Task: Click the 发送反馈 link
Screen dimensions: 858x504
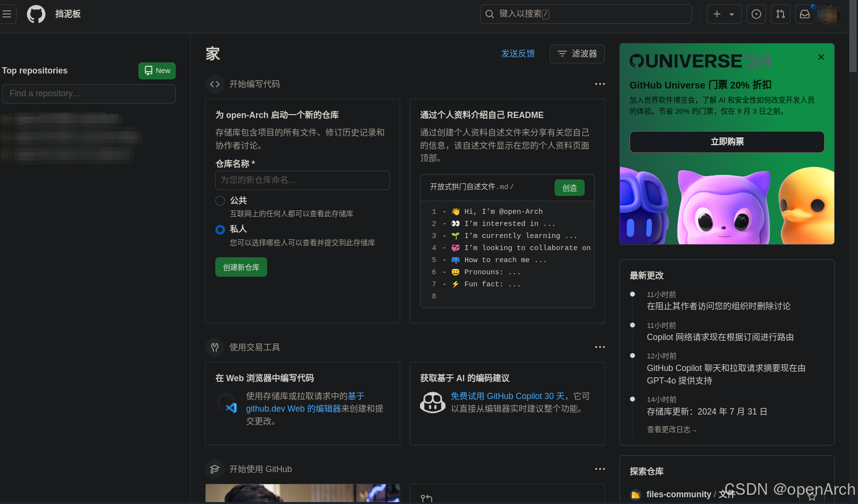Action: (x=518, y=54)
